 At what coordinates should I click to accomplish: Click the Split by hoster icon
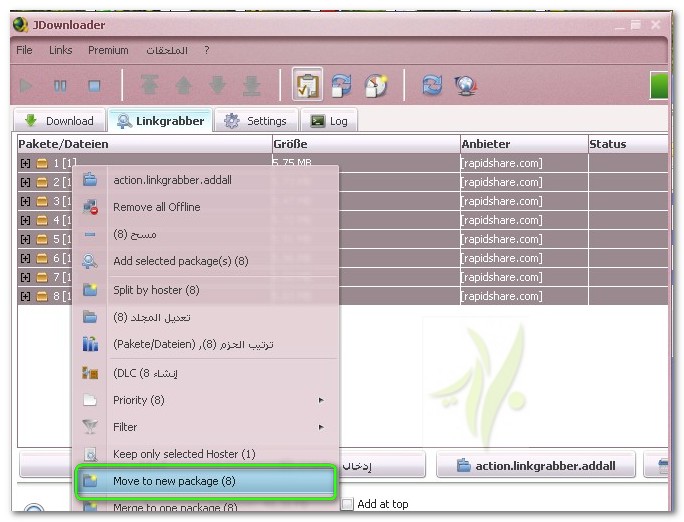pos(90,290)
